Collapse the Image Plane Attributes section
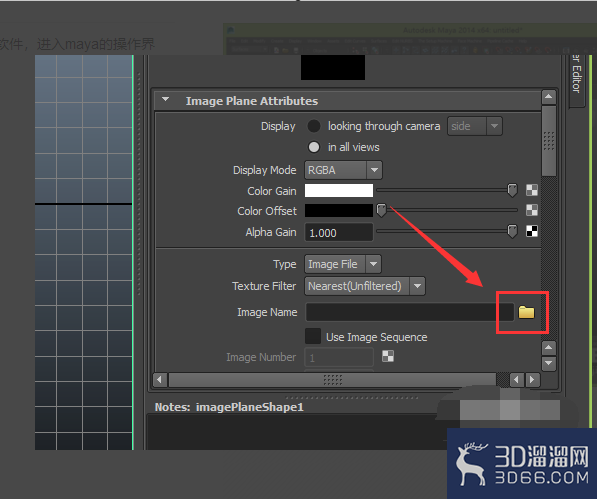The height and width of the screenshot is (499, 597). [165, 100]
